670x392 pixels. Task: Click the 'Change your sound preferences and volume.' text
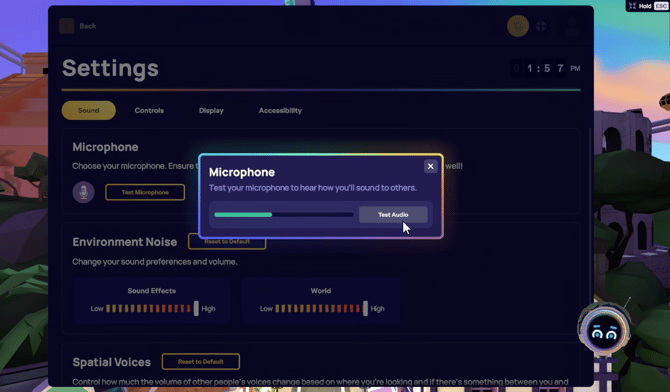pyautogui.click(x=155, y=262)
